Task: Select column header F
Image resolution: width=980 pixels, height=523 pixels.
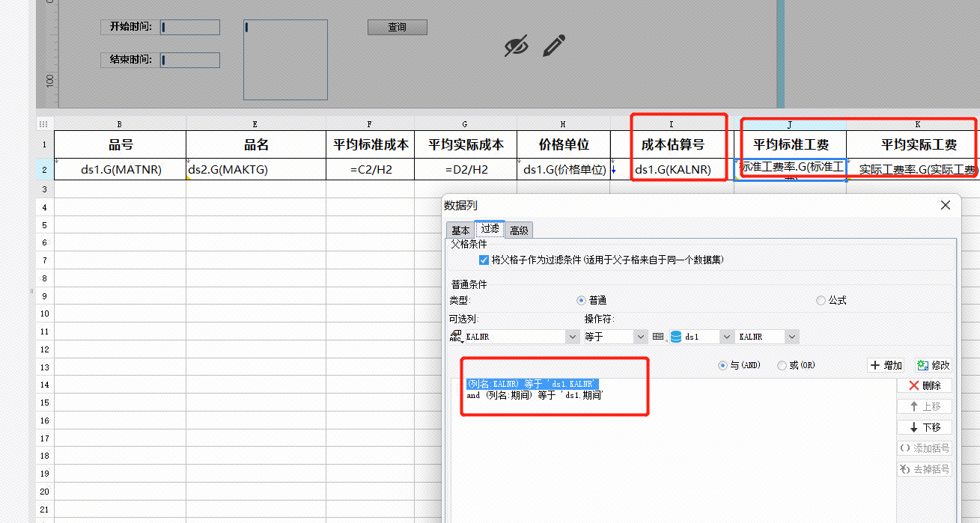Action: coord(370,124)
